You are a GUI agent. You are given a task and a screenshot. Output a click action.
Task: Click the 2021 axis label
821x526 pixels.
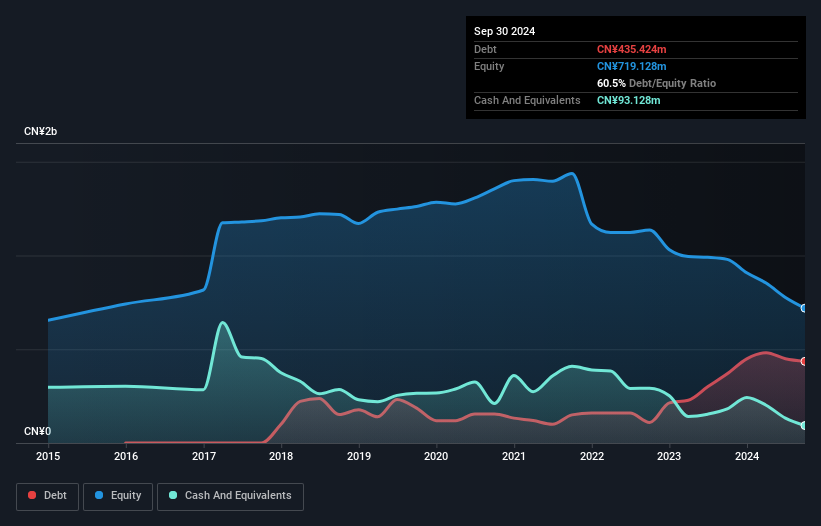pyautogui.click(x=514, y=456)
